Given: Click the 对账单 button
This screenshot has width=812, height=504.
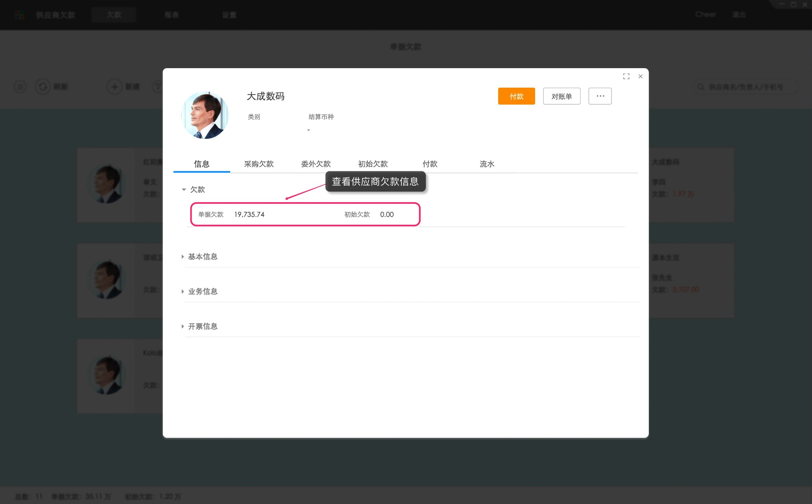Looking at the screenshot, I should tap(561, 96).
